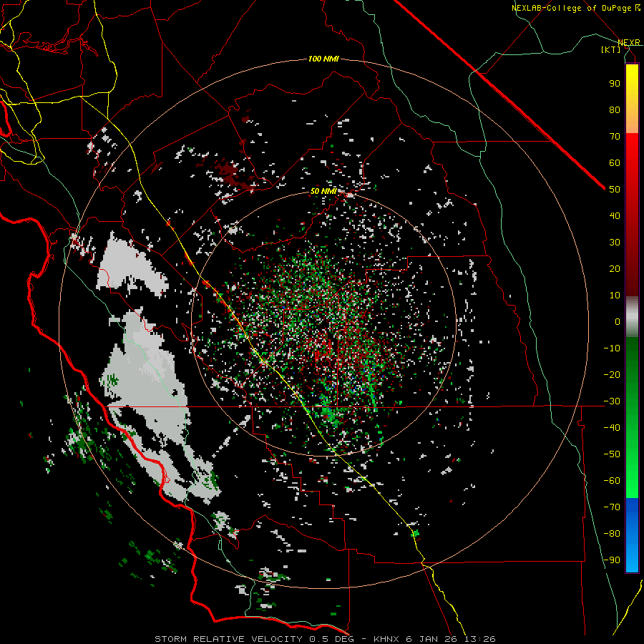
Task: Click the -60 value on the velocity scale
Action: pos(612,481)
